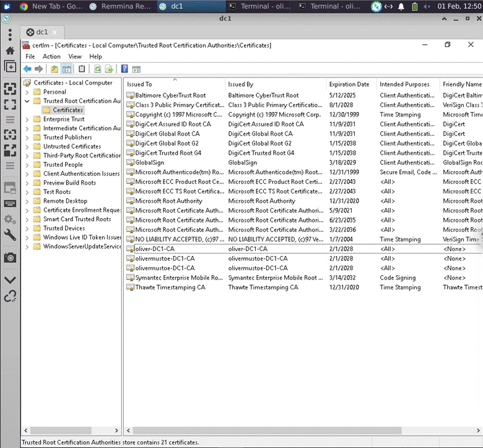Select Symantec Enterprise Mobile Ro... certificate

[179, 278]
